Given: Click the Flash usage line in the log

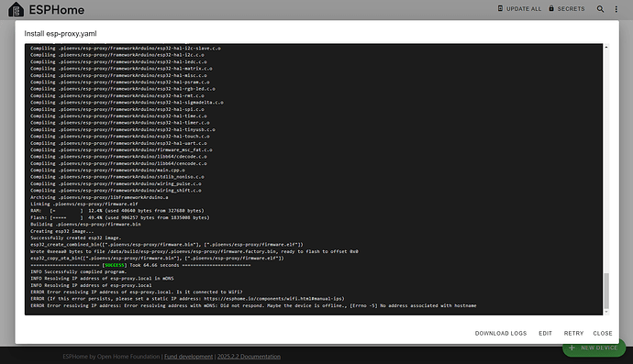Looking at the screenshot, I should click(x=120, y=217).
